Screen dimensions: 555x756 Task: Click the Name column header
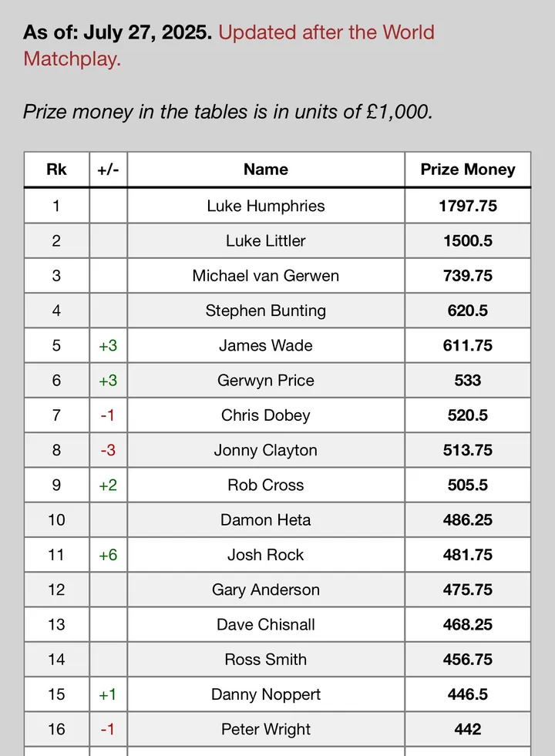pyautogui.click(x=266, y=170)
